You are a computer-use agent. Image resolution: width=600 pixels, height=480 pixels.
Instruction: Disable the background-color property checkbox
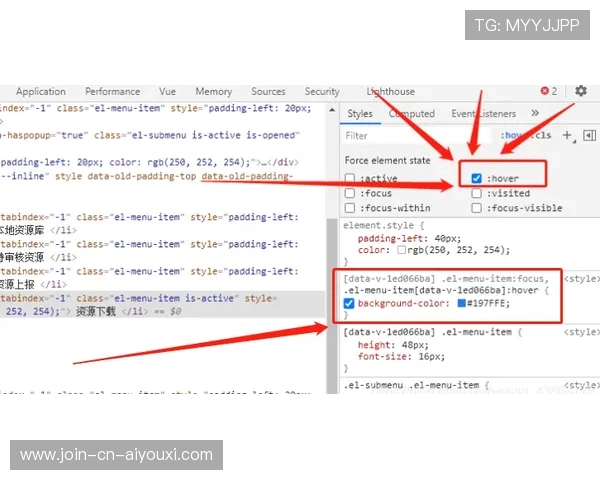pos(349,303)
